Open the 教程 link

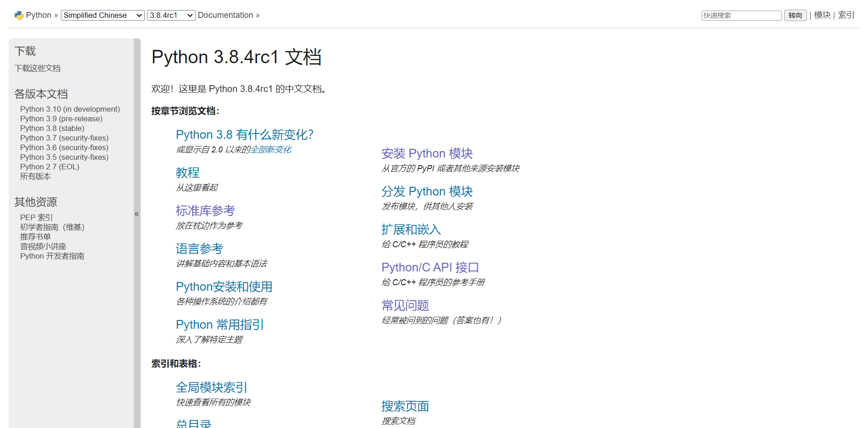pos(188,173)
